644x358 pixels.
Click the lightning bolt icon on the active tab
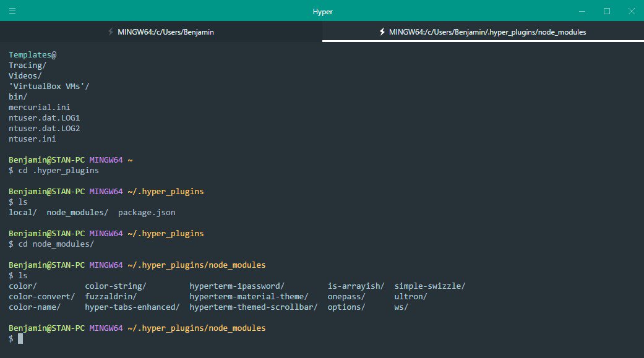tap(382, 32)
